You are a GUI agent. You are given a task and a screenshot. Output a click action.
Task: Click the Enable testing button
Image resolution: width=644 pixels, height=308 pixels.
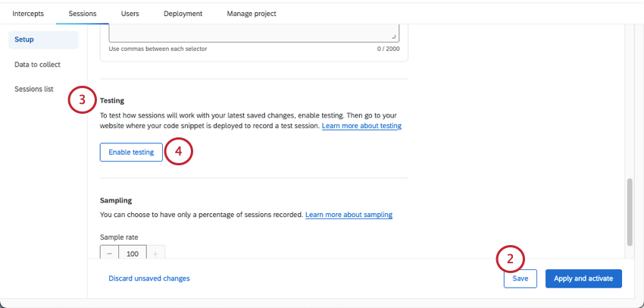tap(131, 152)
